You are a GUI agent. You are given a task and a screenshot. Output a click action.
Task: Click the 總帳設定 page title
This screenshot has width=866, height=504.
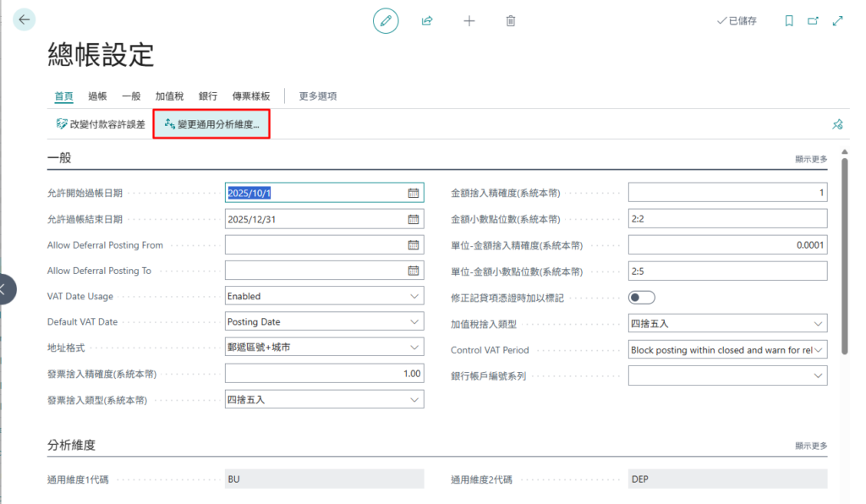pyautogui.click(x=101, y=55)
